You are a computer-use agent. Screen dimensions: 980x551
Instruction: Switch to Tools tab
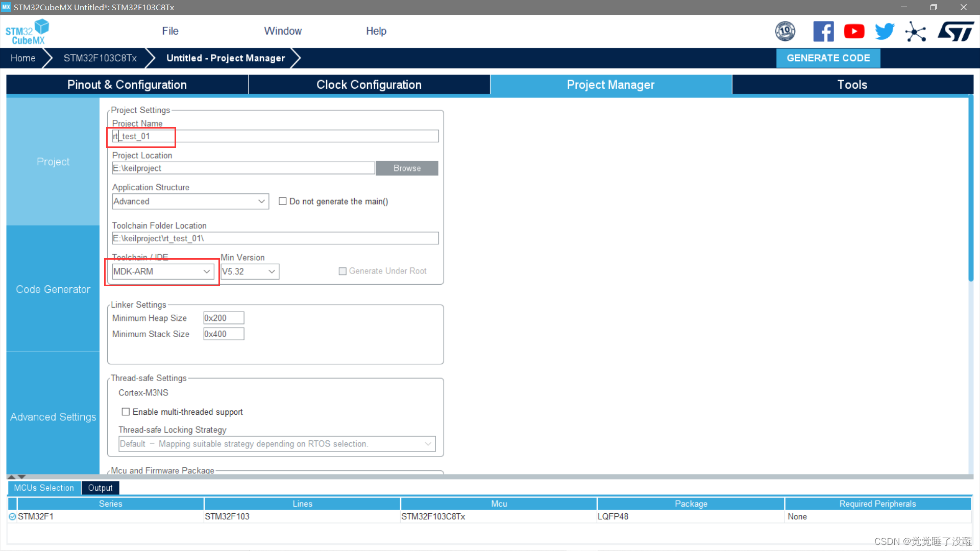click(x=852, y=85)
